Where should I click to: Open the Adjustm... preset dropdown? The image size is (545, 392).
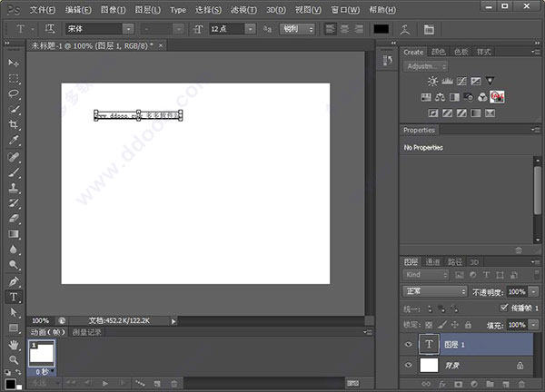pos(425,66)
